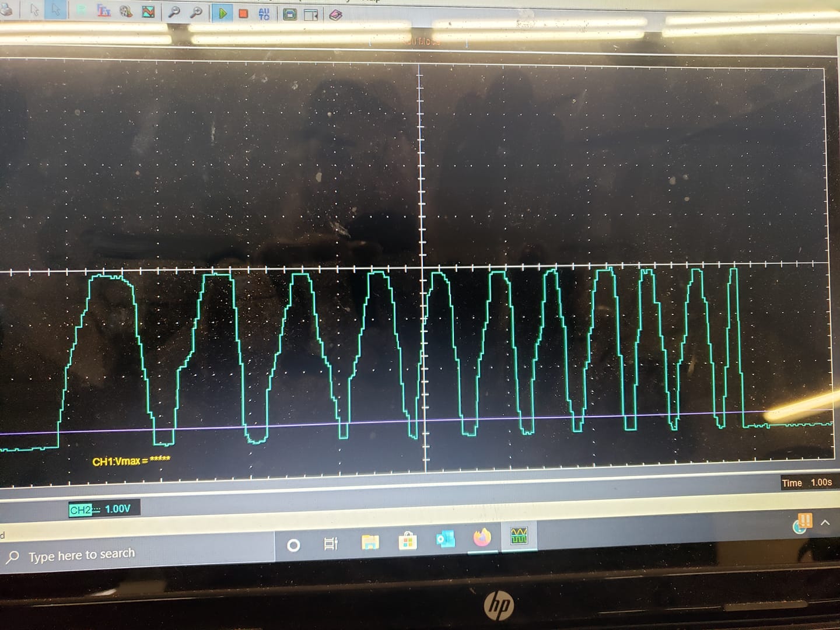Click the printer icon in toolbar
The image size is (840, 630).
coord(6,10)
